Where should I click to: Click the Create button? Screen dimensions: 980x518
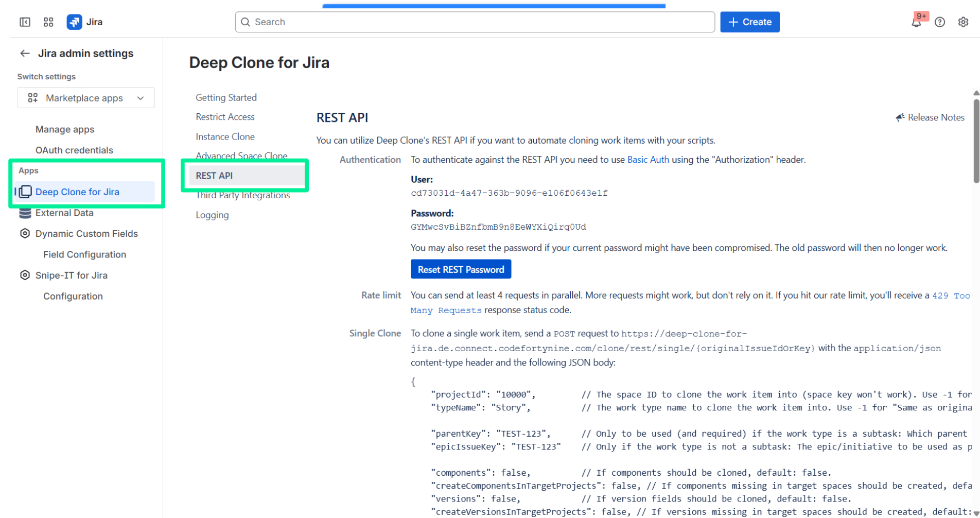tap(749, 22)
